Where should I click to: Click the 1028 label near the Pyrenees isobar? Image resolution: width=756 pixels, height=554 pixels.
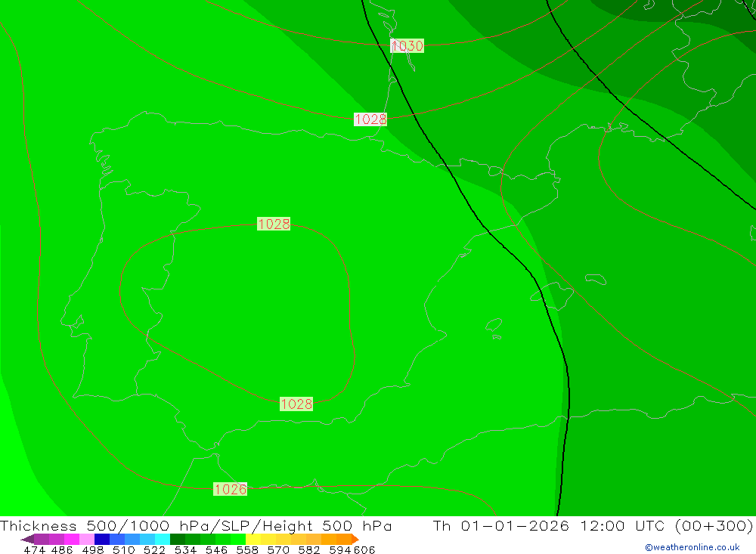(370, 119)
